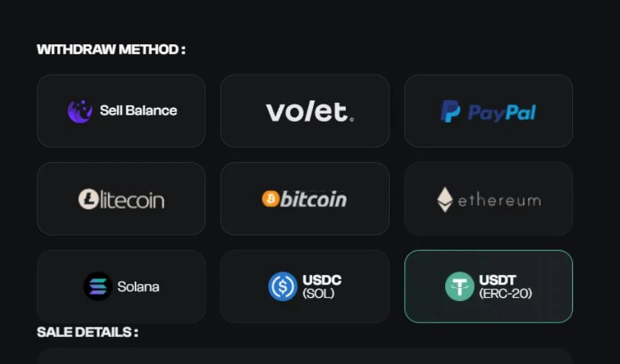Choose the Sell Balance text label

pyautogui.click(x=138, y=111)
